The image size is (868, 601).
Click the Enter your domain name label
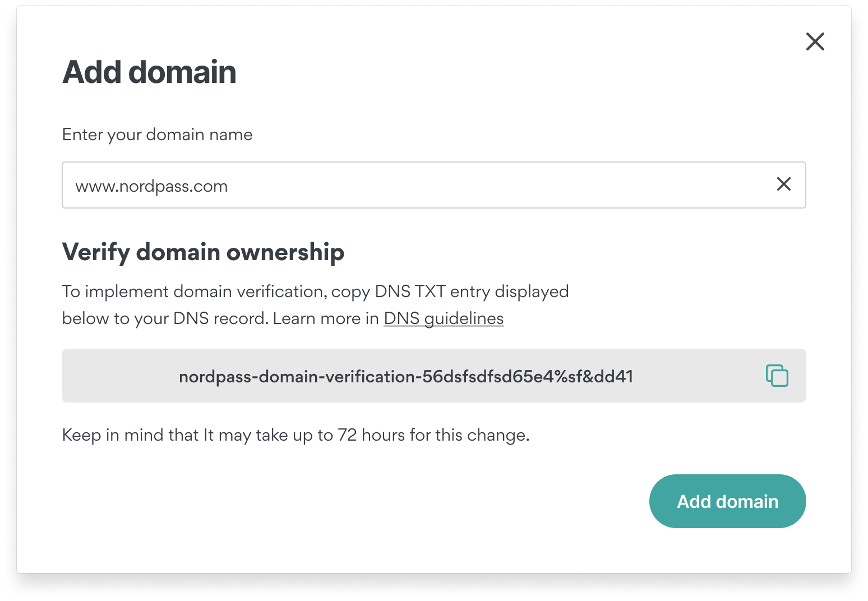pyautogui.click(x=157, y=135)
